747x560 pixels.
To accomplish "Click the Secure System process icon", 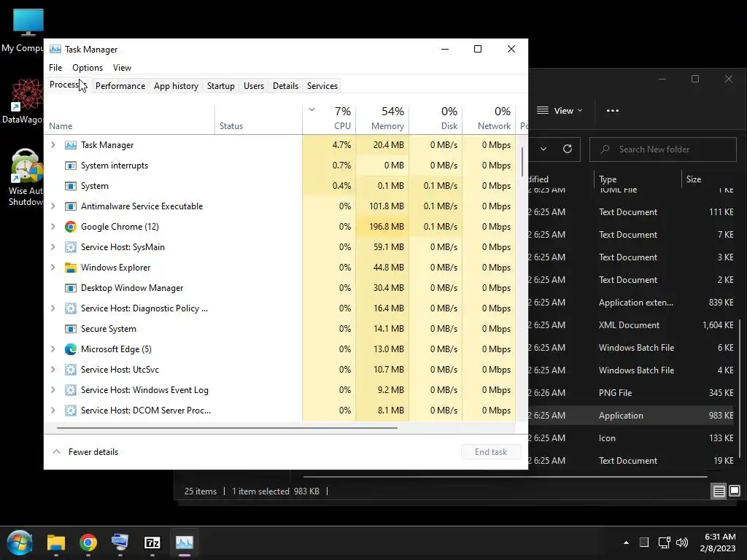I will [71, 329].
